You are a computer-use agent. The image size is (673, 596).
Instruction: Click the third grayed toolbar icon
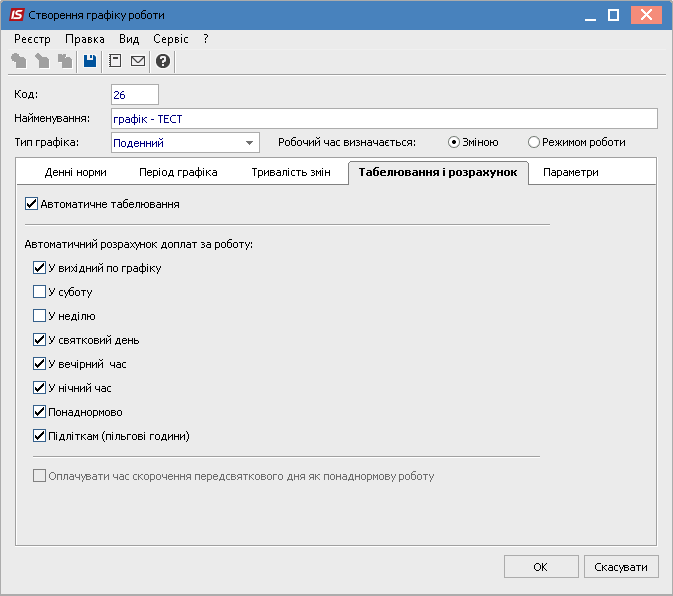(65, 61)
